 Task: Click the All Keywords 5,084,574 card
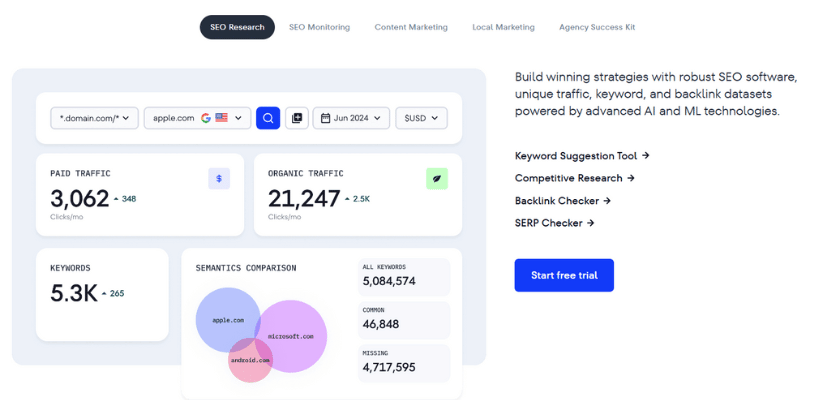[x=404, y=275]
